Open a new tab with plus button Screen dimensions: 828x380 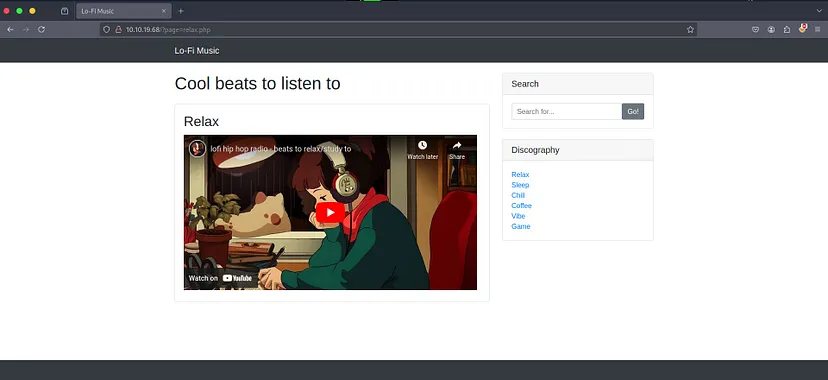click(x=181, y=11)
